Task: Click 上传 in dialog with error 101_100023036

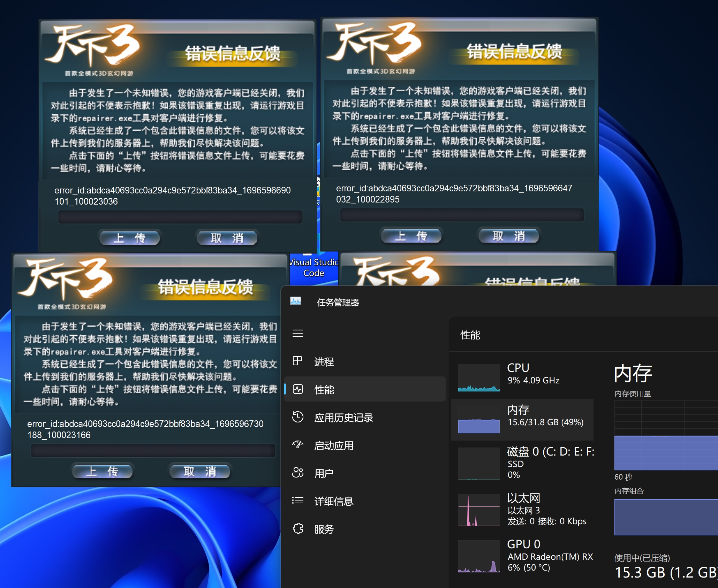Action: coord(129,238)
